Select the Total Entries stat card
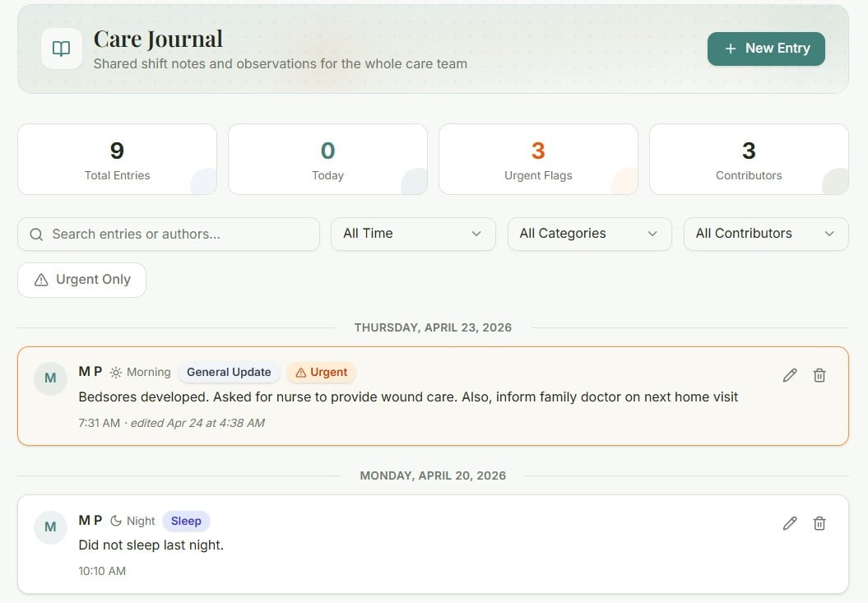Screen dimensions: 868x603 pos(118,159)
